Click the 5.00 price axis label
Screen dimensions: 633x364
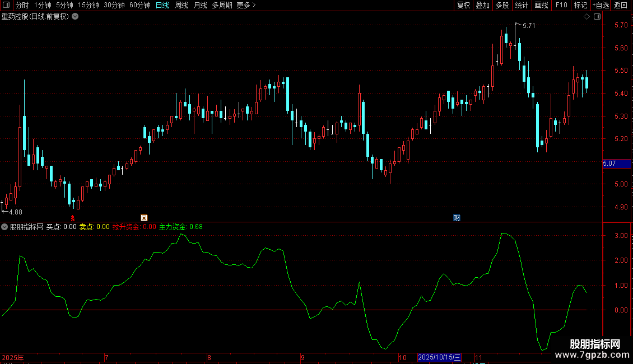click(x=621, y=184)
